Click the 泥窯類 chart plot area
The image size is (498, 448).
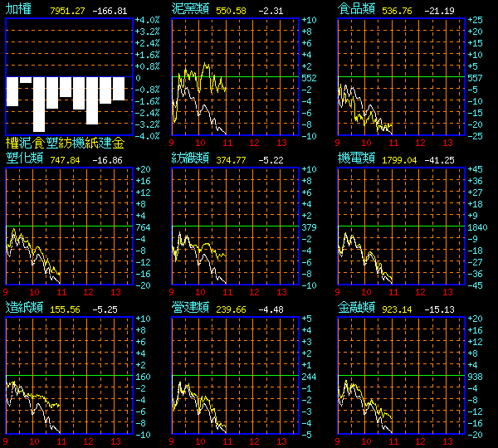click(236, 77)
